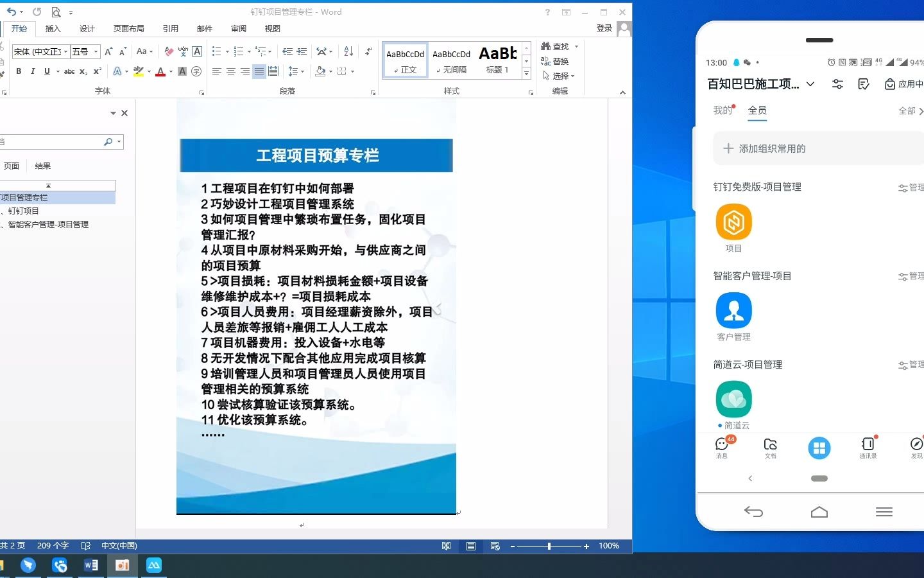Align text left in paragraph group
This screenshot has height=578, width=924.
(x=217, y=71)
